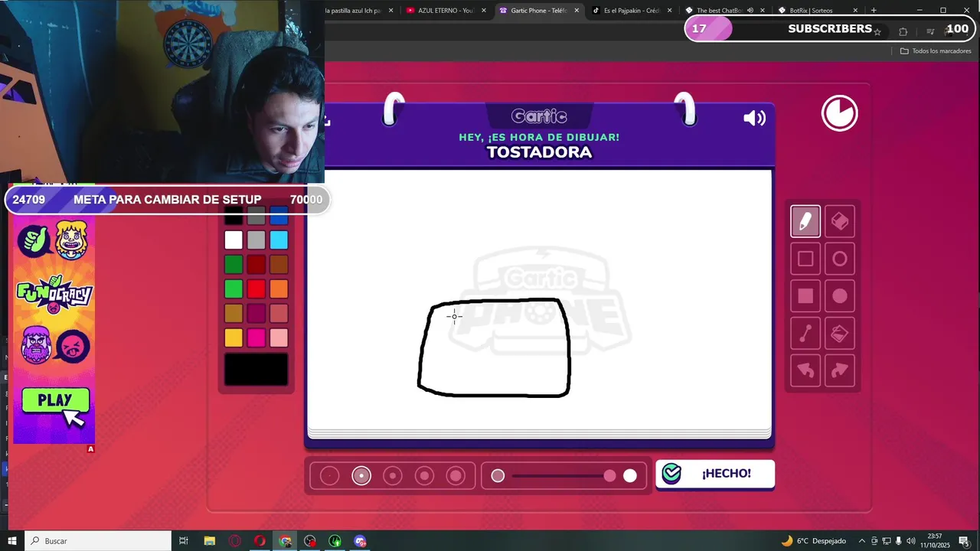This screenshot has height=551, width=980.
Task: Select the fourth brush size
Action: 425,476
